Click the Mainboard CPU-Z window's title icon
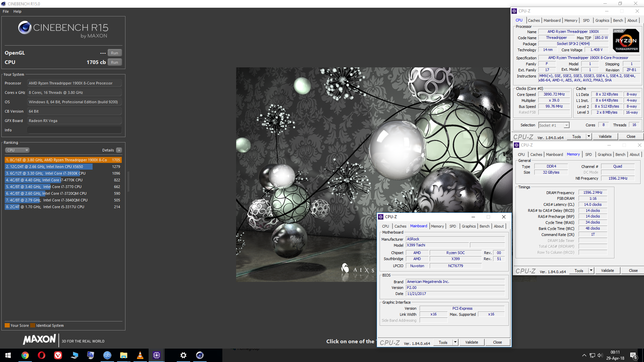This screenshot has width=644, height=362. (x=381, y=217)
